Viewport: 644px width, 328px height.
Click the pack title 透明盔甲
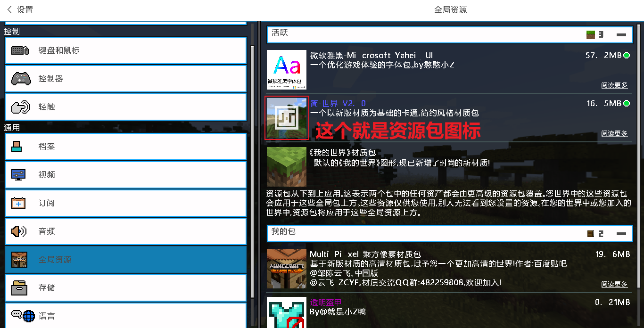tap(326, 302)
